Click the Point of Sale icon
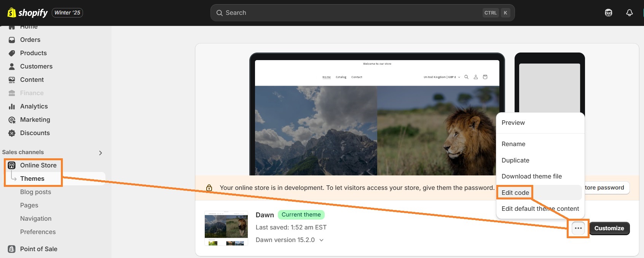This screenshot has width=644, height=258. (x=12, y=249)
